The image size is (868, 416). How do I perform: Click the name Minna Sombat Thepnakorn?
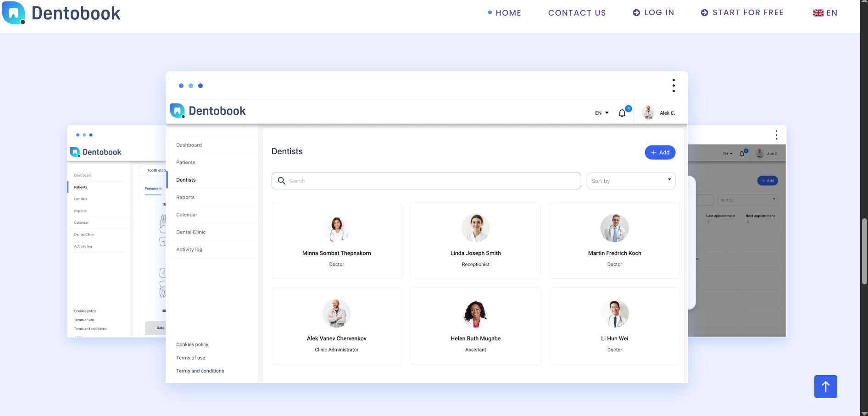tap(337, 253)
